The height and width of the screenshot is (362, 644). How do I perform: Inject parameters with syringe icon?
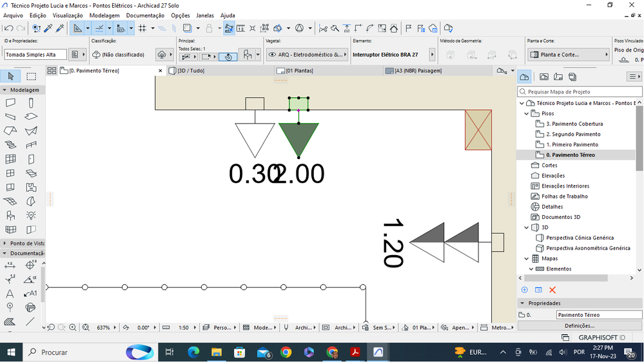pyautogui.click(x=60, y=28)
